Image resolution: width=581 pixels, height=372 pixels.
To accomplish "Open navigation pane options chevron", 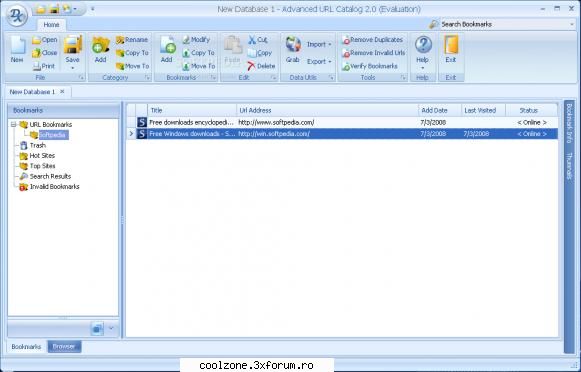I will [x=111, y=328].
